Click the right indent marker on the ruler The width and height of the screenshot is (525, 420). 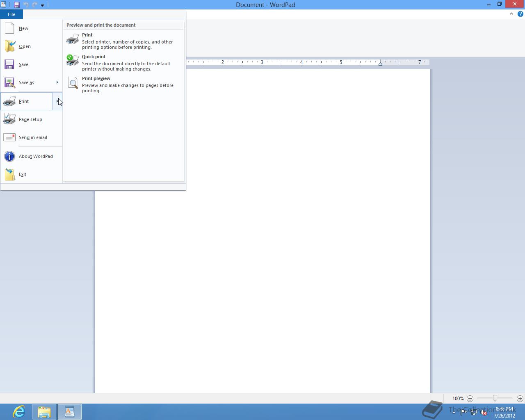click(380, 64)
